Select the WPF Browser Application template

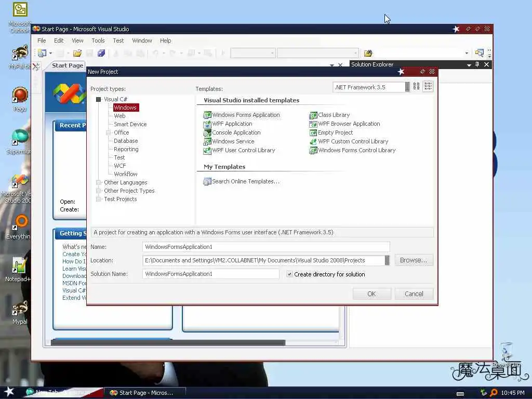345,124
